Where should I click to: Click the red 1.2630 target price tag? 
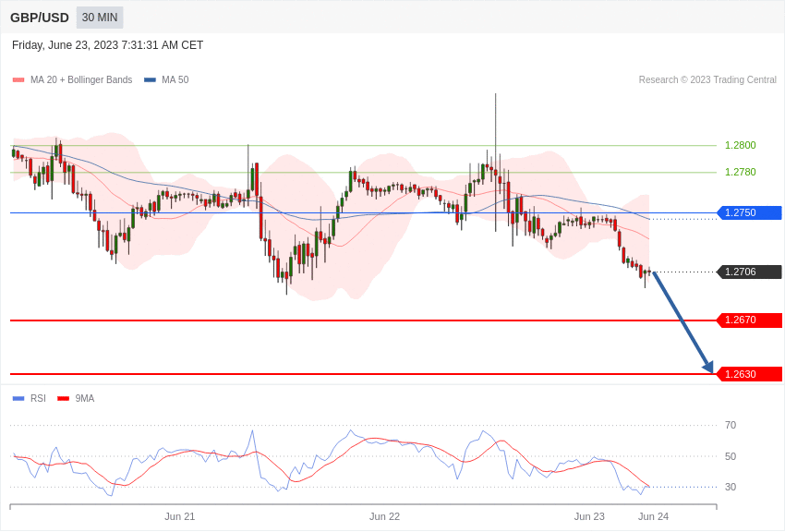click(750, 374)
